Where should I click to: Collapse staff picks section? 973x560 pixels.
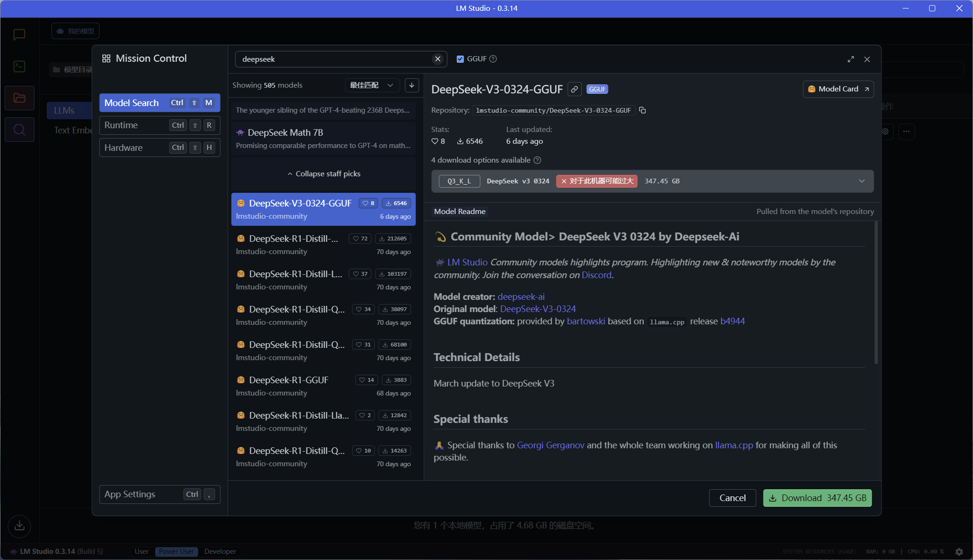point(324,174)
